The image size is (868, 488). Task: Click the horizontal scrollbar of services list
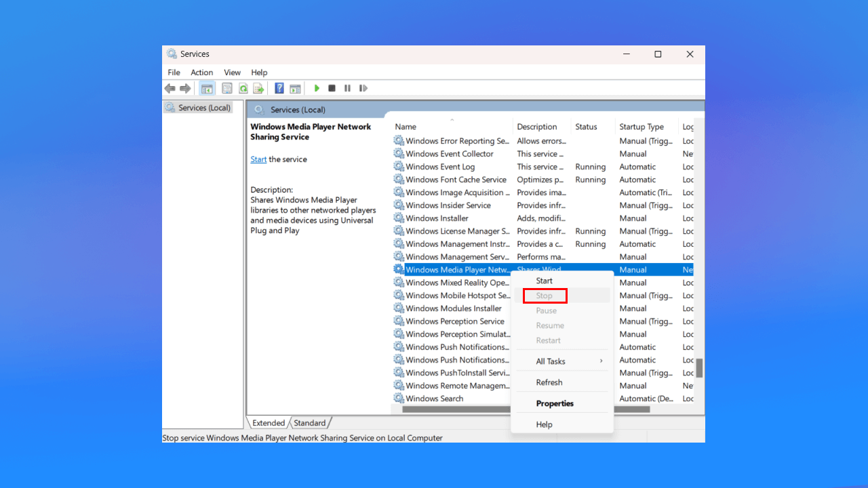526,409
